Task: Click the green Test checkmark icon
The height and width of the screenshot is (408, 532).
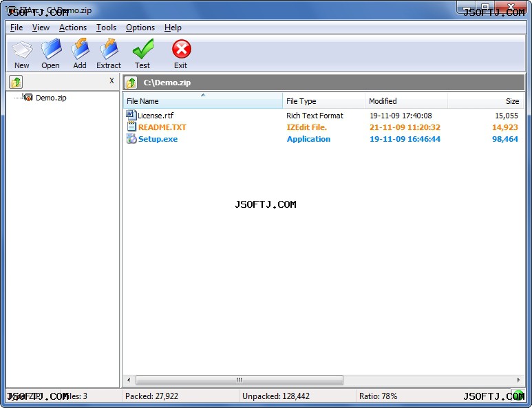Action: [143, 49]
